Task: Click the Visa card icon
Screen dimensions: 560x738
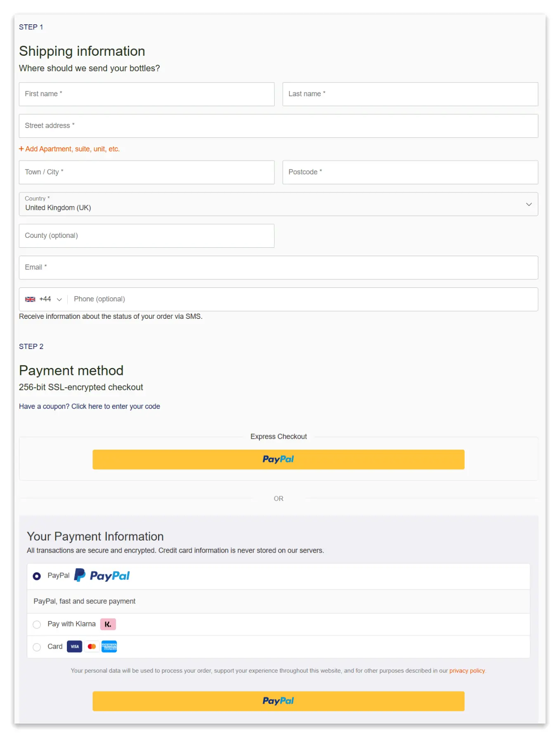Action: [74, 646]
